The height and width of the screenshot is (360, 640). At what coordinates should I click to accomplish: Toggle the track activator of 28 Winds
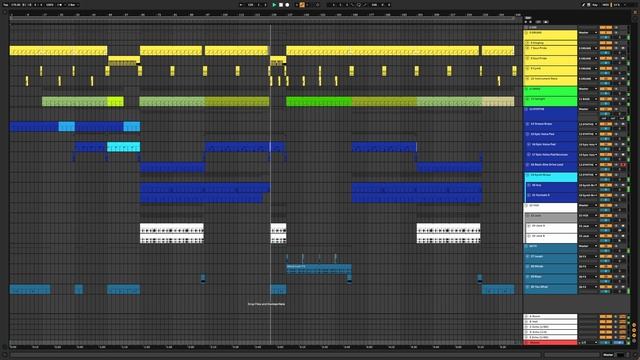point(606,267)
